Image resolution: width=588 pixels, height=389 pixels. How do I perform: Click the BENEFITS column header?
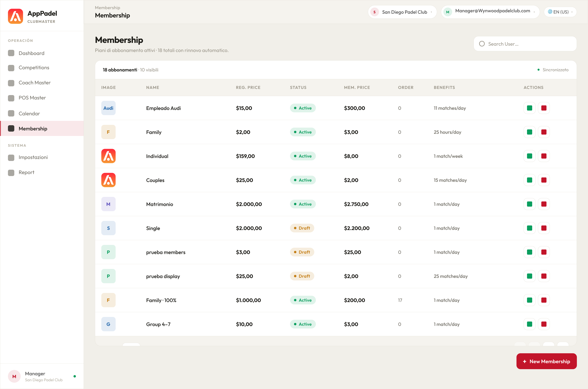click(x=444, y=87)
